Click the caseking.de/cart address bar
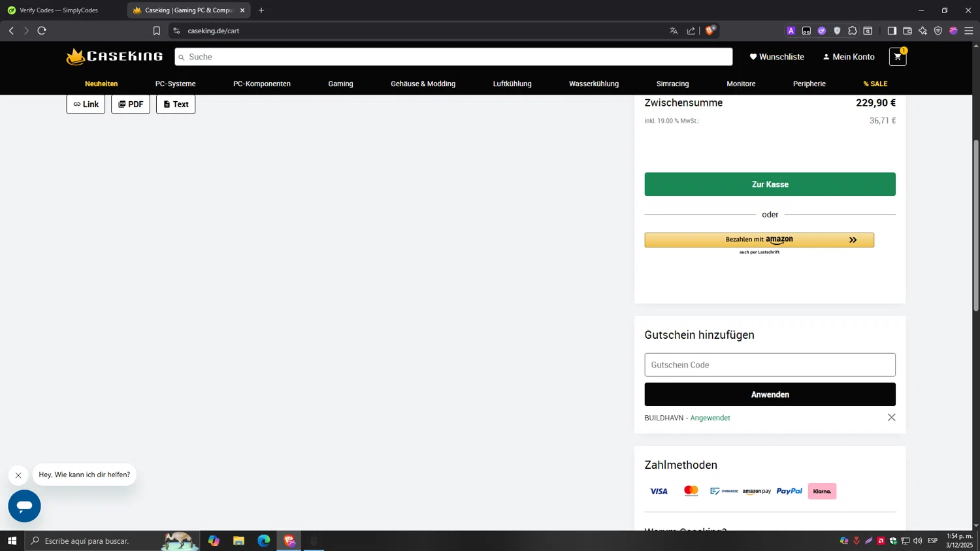980x551 pixels. click(418, 31)
